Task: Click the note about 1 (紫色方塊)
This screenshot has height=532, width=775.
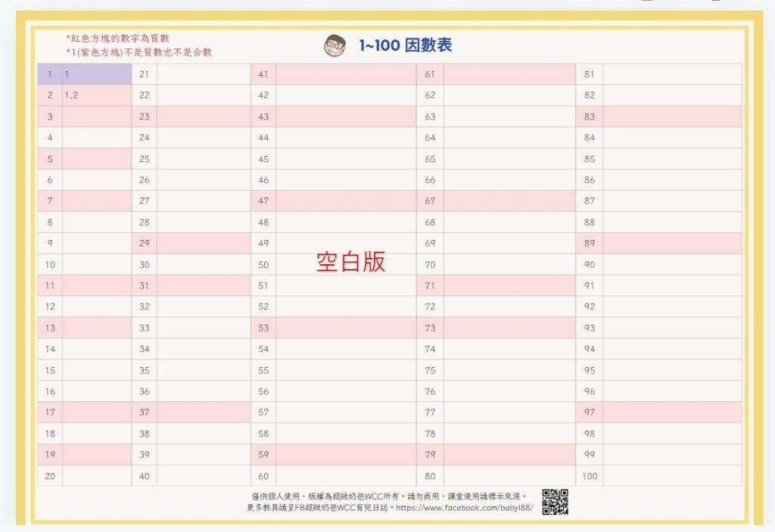Action: 139,52
